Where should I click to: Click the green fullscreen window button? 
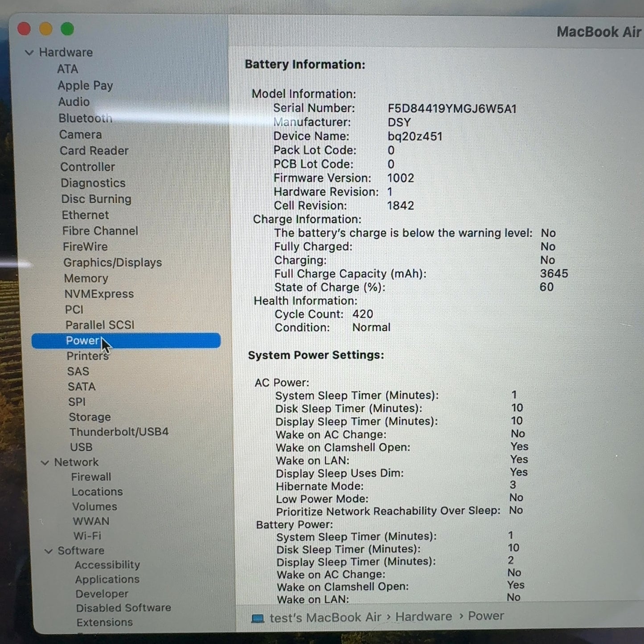67,29
